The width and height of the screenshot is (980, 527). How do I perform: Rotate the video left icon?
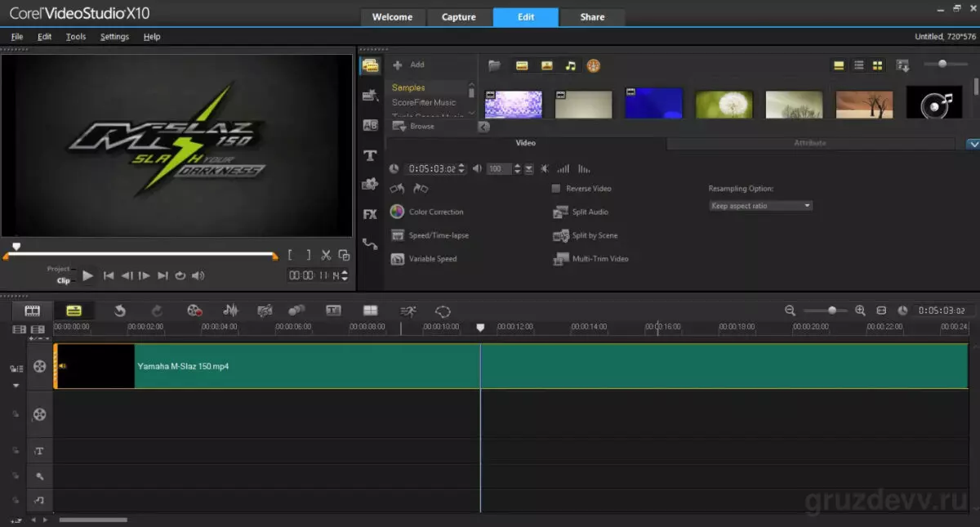coord(397,189)
